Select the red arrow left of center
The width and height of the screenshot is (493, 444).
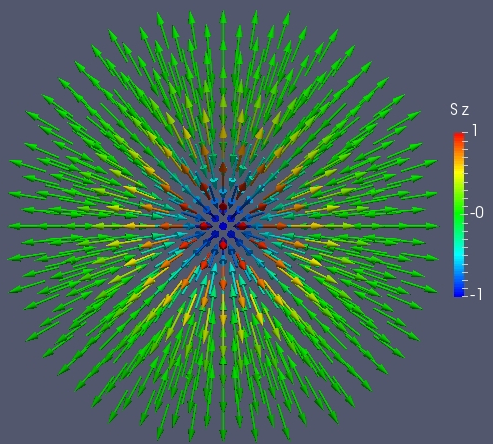click(204, 226)
